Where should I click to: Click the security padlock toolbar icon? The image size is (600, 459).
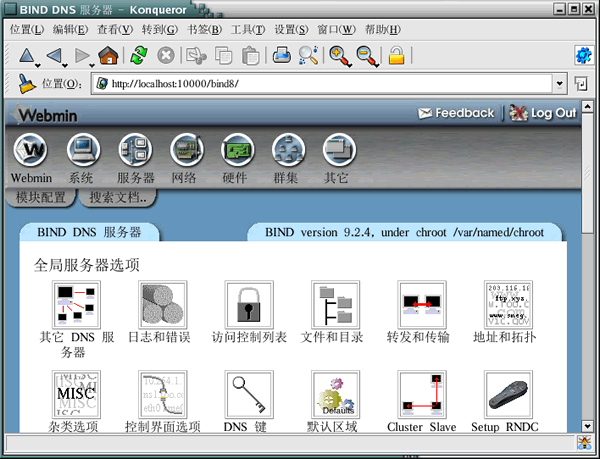(396, 55)
